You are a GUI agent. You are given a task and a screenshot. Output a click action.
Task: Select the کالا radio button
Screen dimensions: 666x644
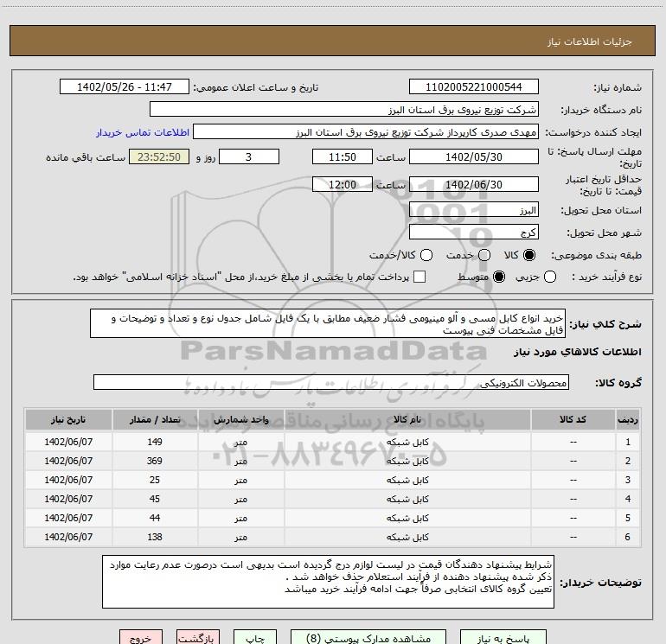coord(529,255)
